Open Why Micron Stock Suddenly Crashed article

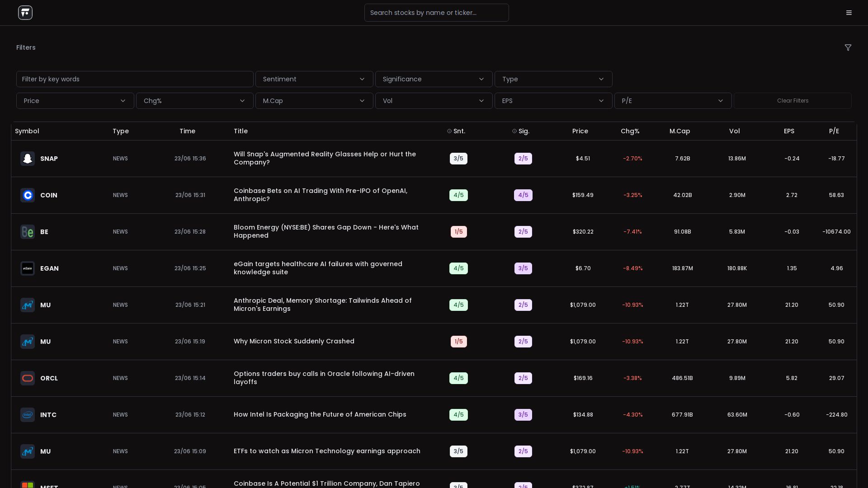click(294, 342)
